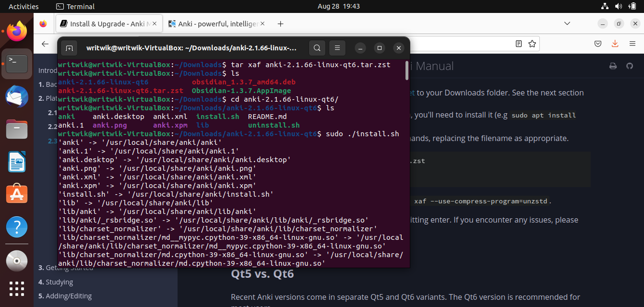The image size is (644, 307).
Task: Click the terminal search magnifier icon
Action: coord(317,47)
